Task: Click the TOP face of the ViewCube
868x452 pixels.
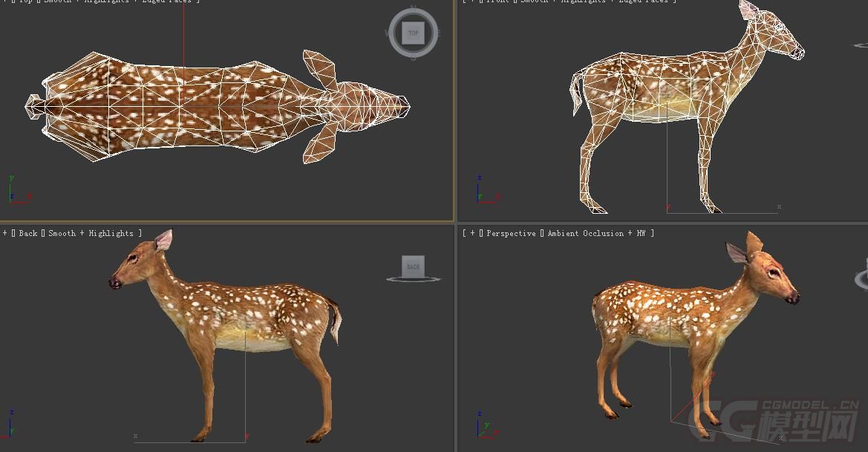Action: 413,33
